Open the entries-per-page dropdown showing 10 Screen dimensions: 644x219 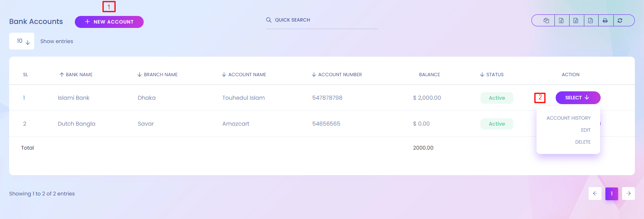click(x=22, y=41)
